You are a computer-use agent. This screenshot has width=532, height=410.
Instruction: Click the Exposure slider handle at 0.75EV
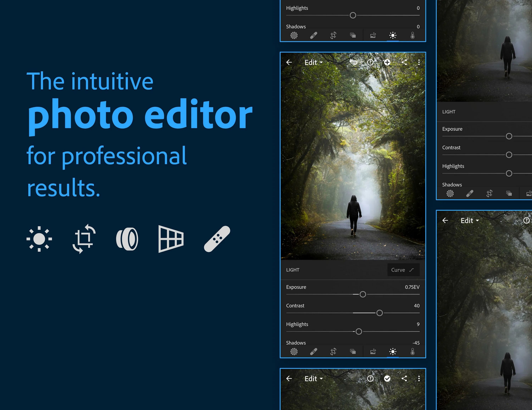(x=363, y=294)
